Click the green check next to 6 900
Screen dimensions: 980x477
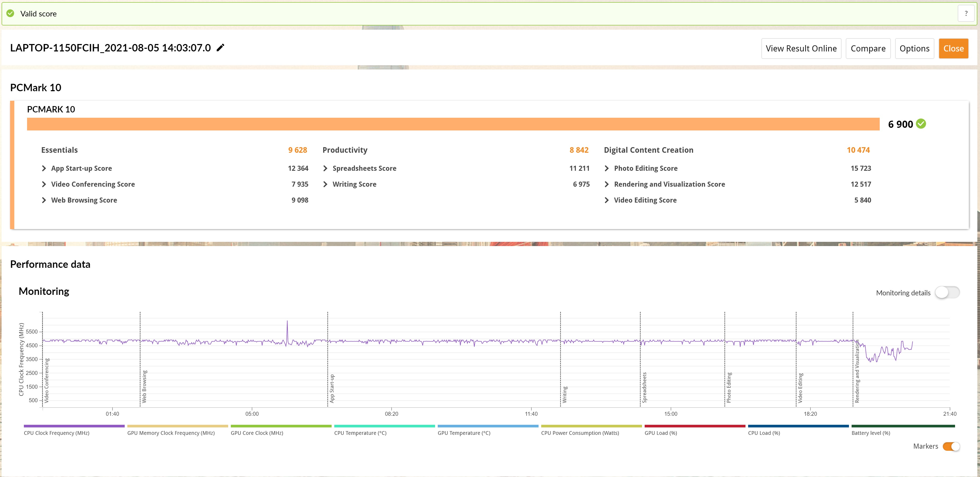pyautogui.click(x=921, y=124)
